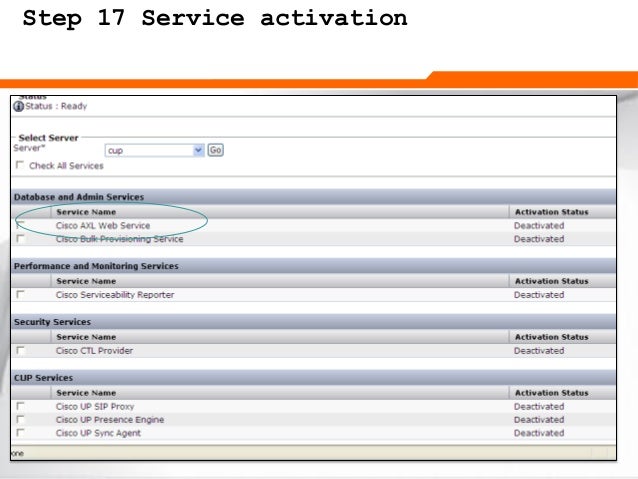
Task: Click Deactivated status of Cisco CTL Provider
Action: [x=539, y=350]
